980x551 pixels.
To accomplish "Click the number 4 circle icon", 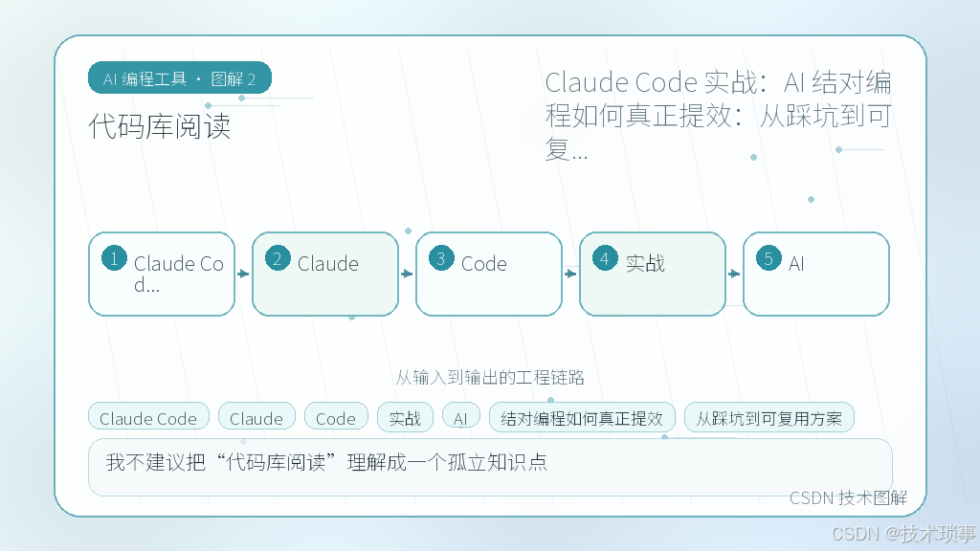I will 605,258.
